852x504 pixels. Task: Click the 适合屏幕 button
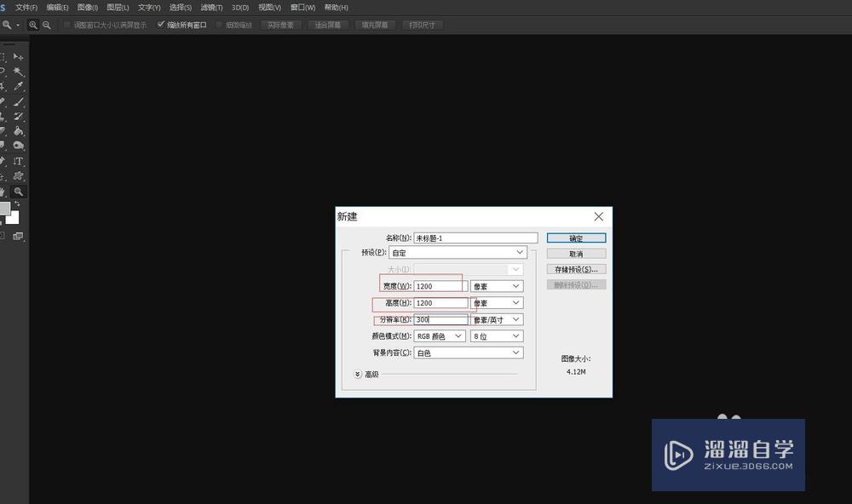pos(328,25)
